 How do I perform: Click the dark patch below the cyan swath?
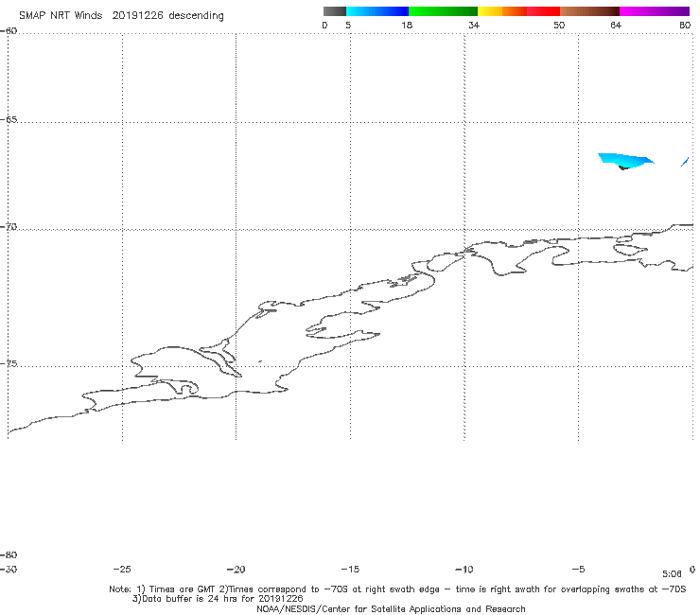pyautogui.click(x=623, y=167)
